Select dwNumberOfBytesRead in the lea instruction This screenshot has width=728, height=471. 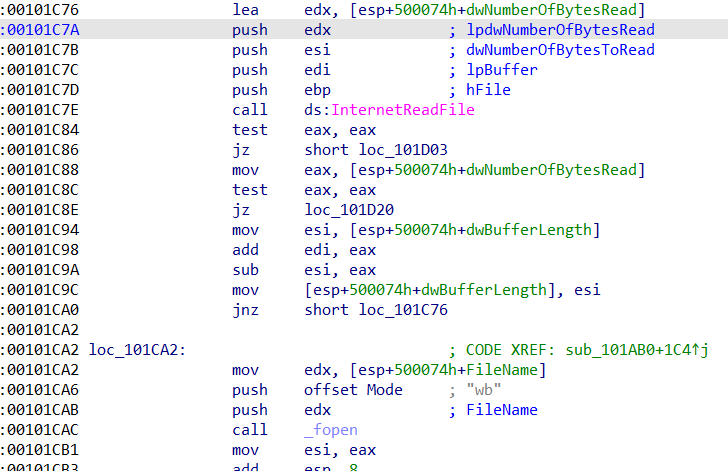[x=551, y=10]
